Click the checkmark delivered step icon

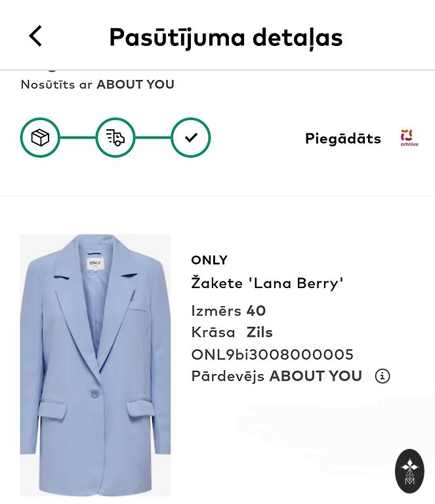[x=191, y=138]
